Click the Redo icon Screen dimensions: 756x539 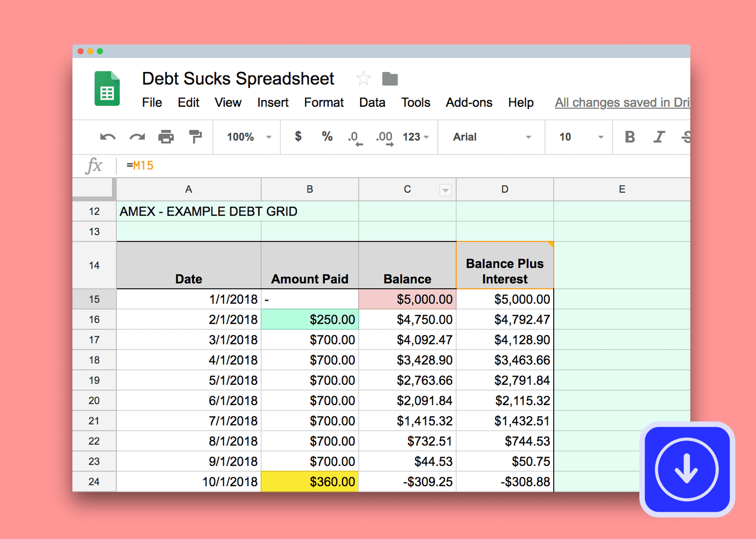tap(136, 137)
